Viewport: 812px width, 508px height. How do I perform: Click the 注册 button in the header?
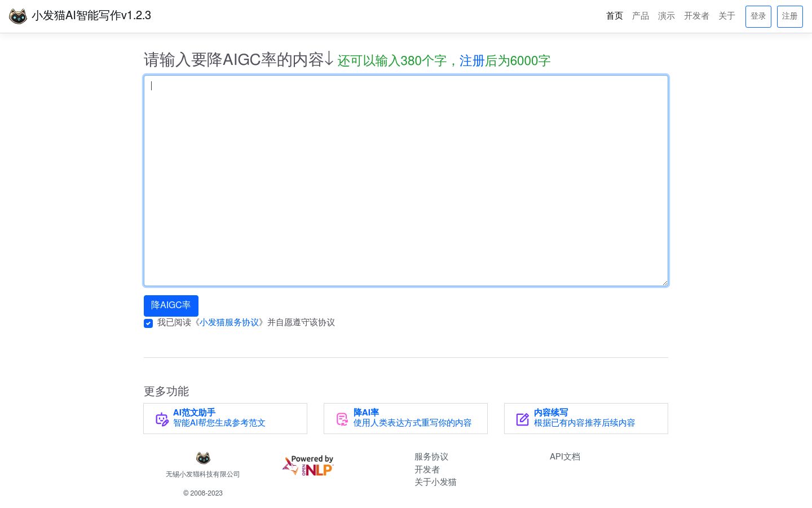pyautogui.click(x=790, y=16)
